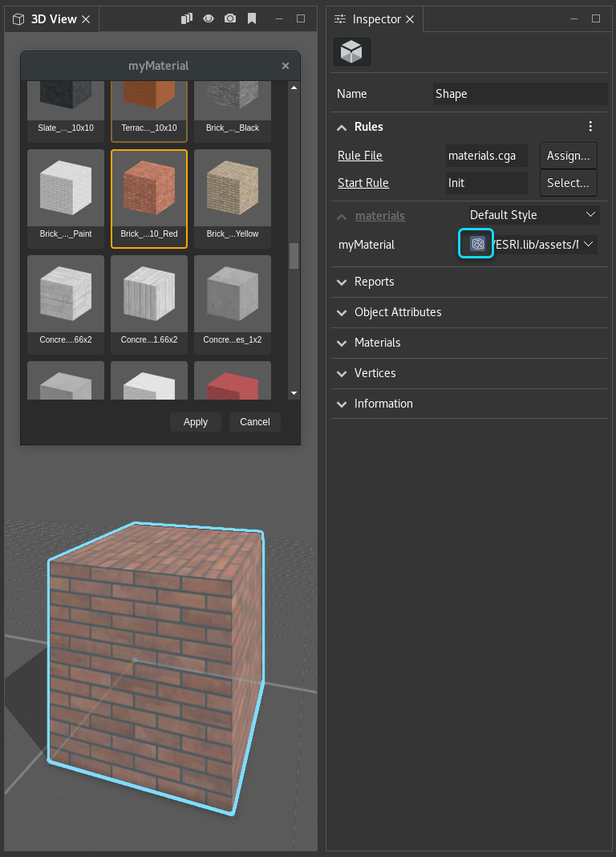Click the shape cube icon in Inspector

(351, 51)
